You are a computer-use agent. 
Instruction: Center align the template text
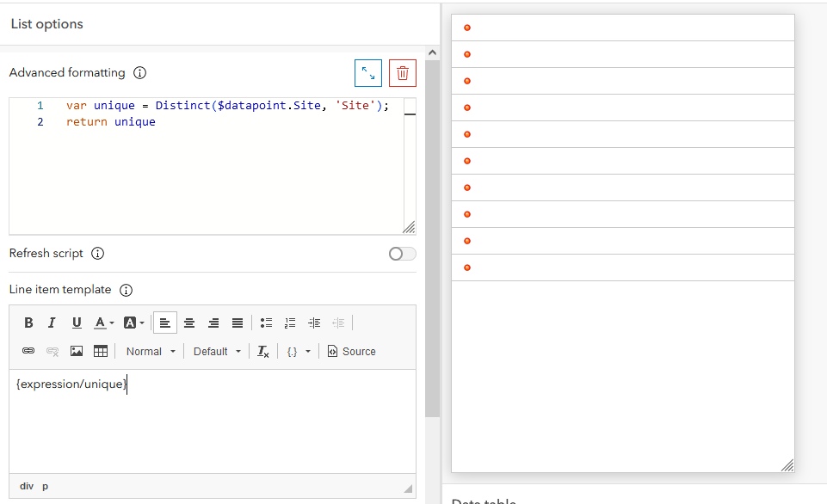(x=189, y=323)
